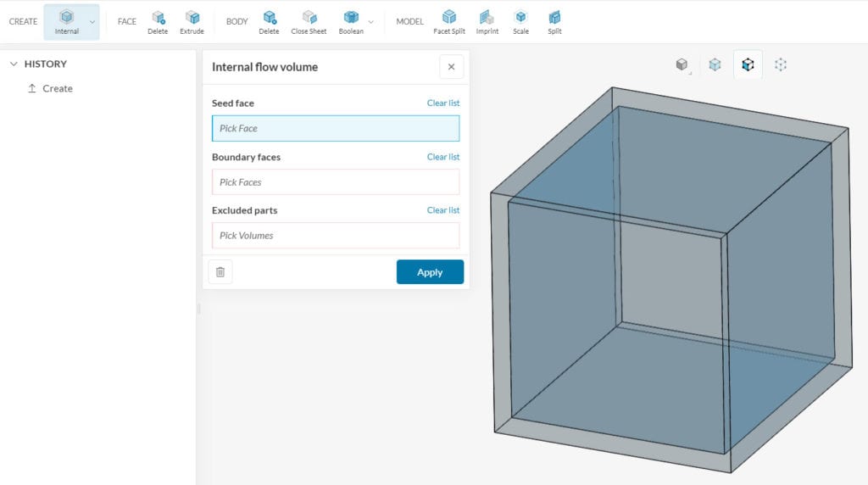The image size is (868, 485).
Task: Click the trash icon in the dialog
Action: pos(220,272)
